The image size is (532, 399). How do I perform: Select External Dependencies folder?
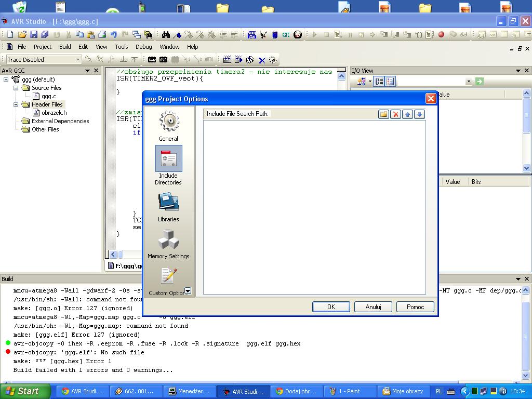60,121
